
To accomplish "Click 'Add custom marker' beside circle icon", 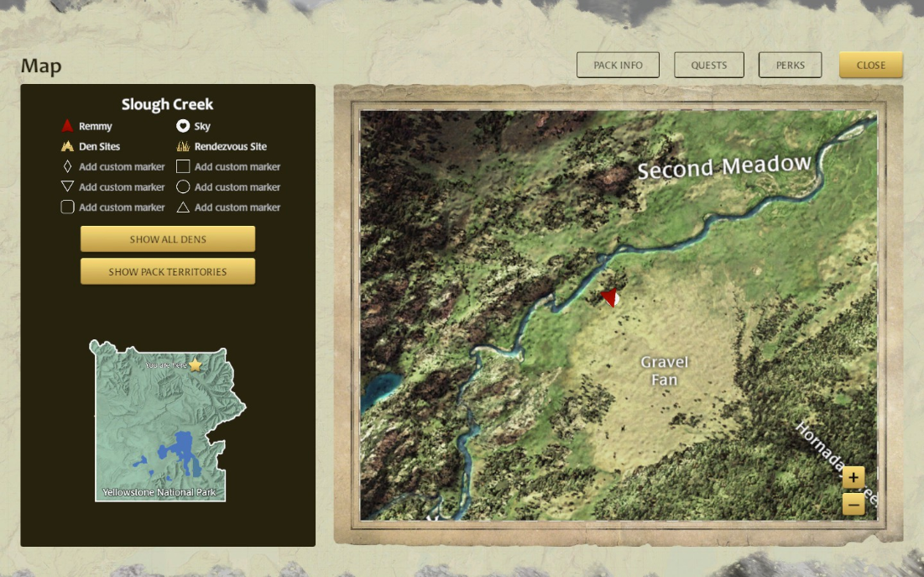I will [238, 187].
